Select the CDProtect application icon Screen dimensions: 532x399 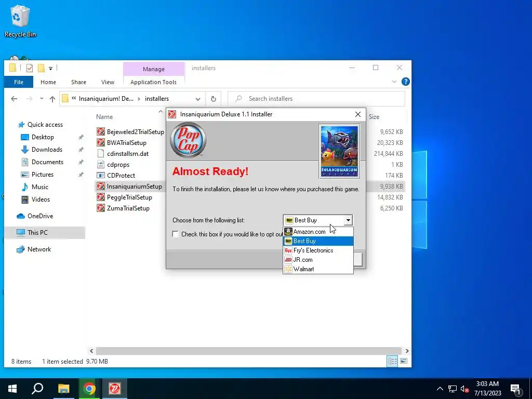coord(100,176)
